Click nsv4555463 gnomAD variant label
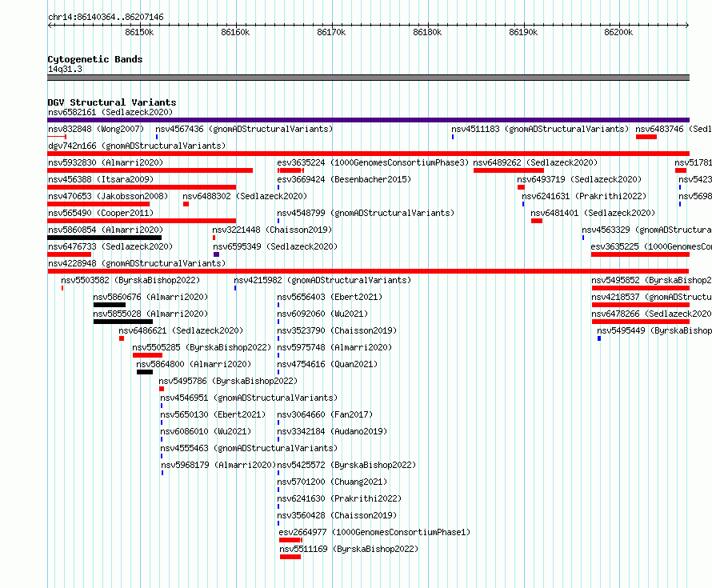This screenshot has height=588, width=712. coord(249,448)
